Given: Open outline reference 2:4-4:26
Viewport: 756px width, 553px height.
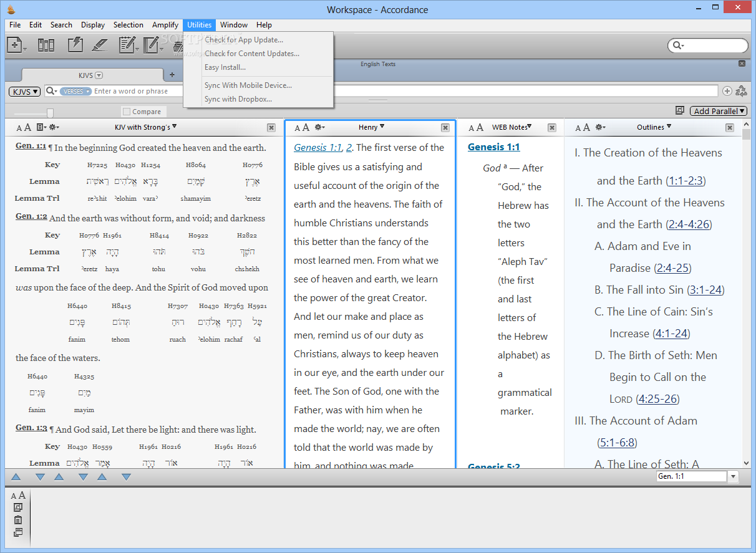Looking at the screenshot, I should (689, 224).
